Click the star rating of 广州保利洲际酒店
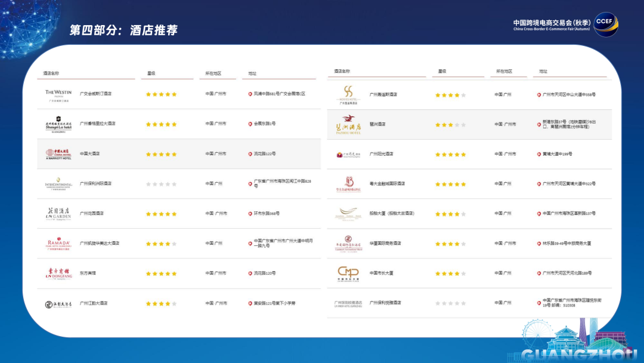 tap(162, 184)
